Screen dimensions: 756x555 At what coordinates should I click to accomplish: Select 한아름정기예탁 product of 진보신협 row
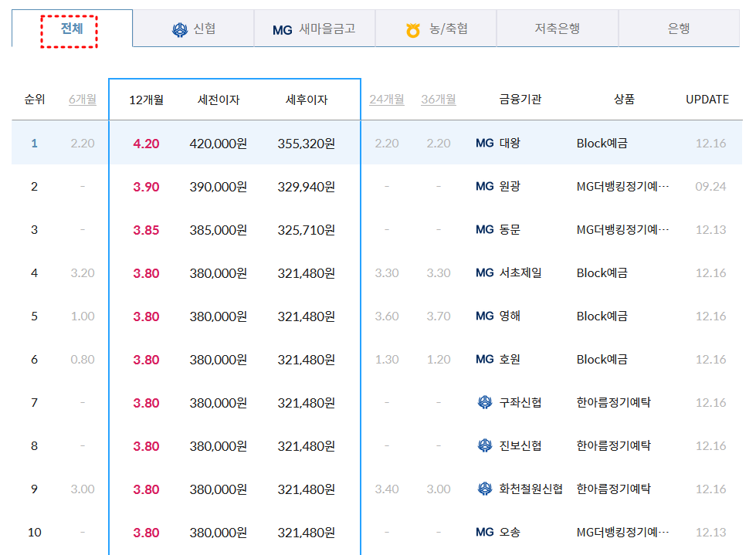[x=614, y=445]
